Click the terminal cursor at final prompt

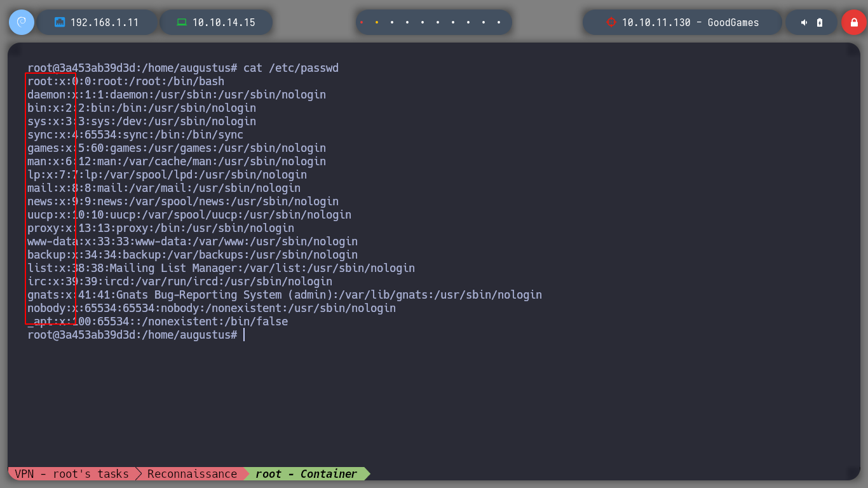click(x=244, y=335)
